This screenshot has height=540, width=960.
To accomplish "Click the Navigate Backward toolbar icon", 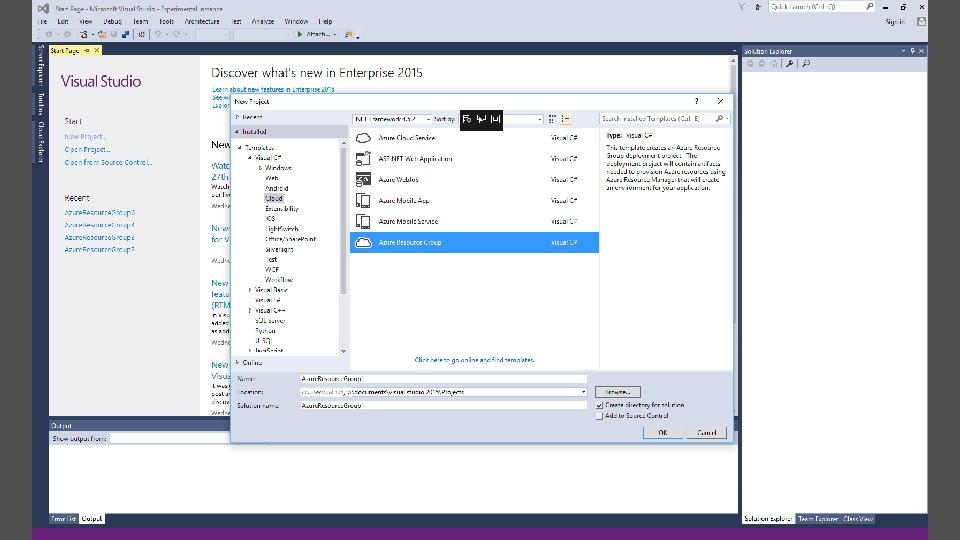I will click(49, 34).
